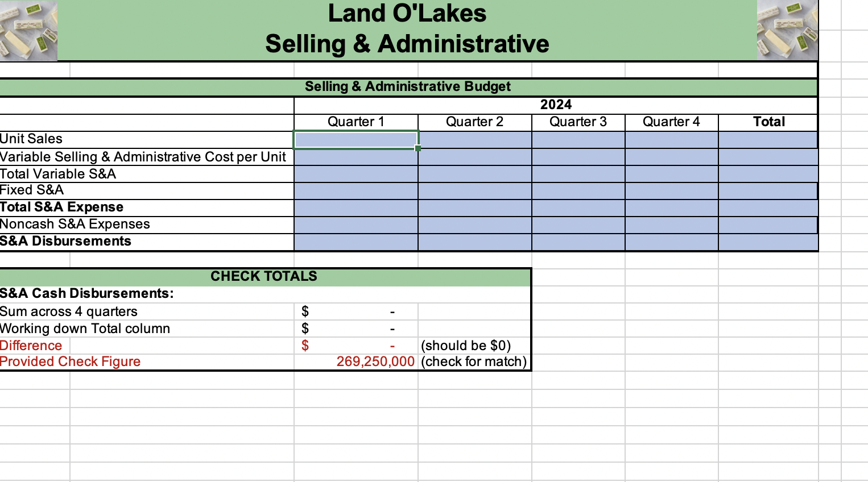Click the 'Total S&A Expense' label
The height and width of the screenshot is (482, 868).
click(61, 207)
